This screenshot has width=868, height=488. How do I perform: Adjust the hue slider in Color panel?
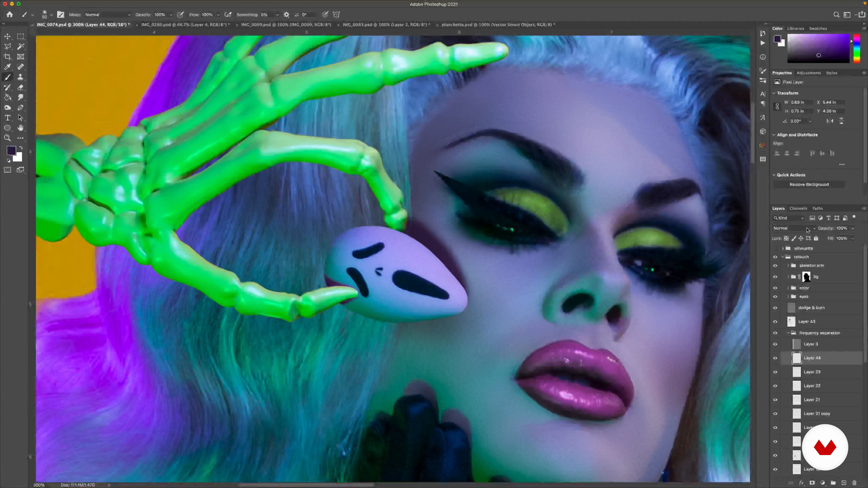(x=856, y=48)
